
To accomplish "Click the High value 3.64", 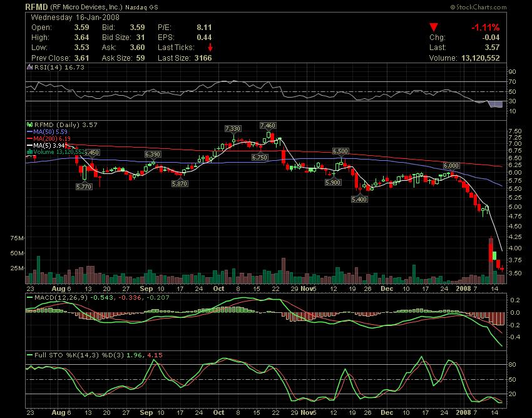I will pyautogui.click(x=81, y=38).
